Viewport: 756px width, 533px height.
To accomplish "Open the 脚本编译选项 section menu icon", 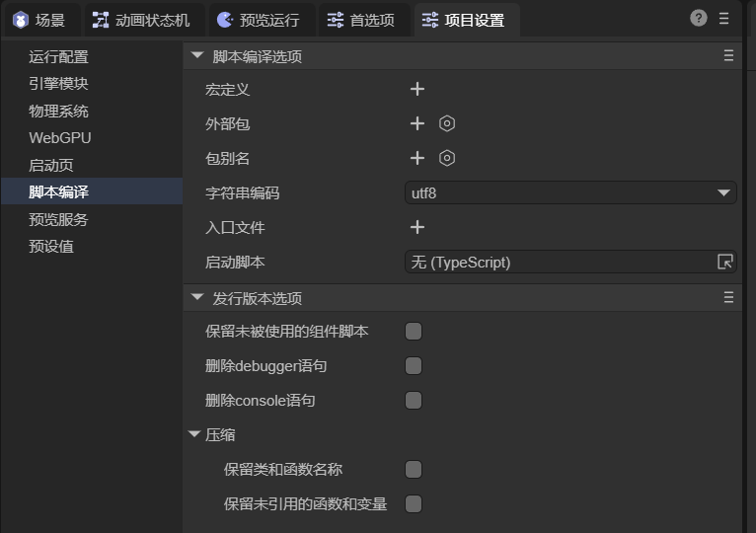I will click(728, 56).
